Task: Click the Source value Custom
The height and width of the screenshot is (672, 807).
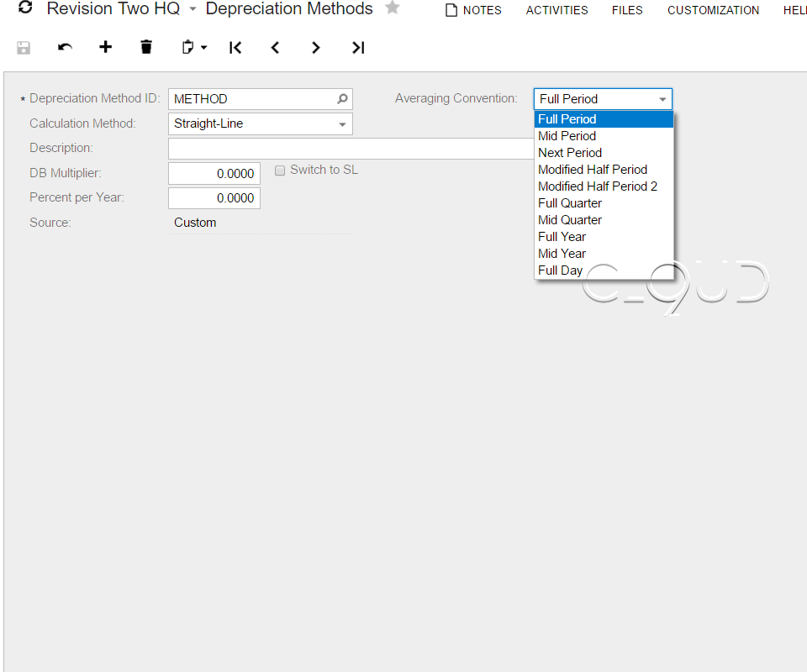Action: [x=195, y=223]
